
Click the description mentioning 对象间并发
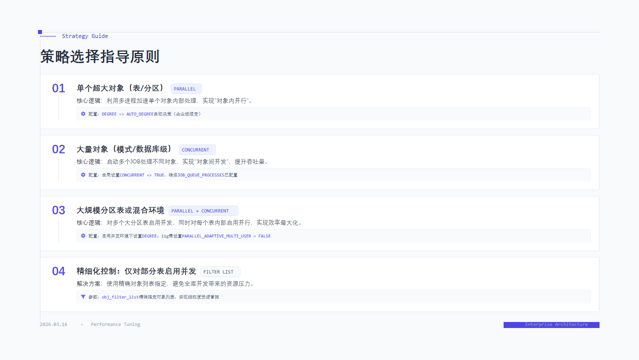point(173,162)
